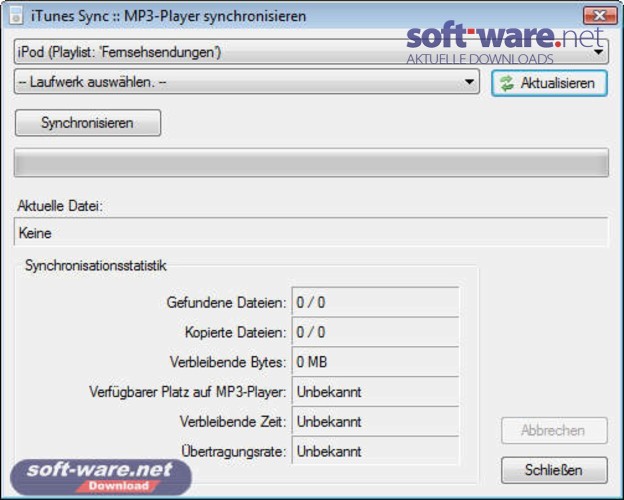Click the synchronization progress bar

(311, 162)
